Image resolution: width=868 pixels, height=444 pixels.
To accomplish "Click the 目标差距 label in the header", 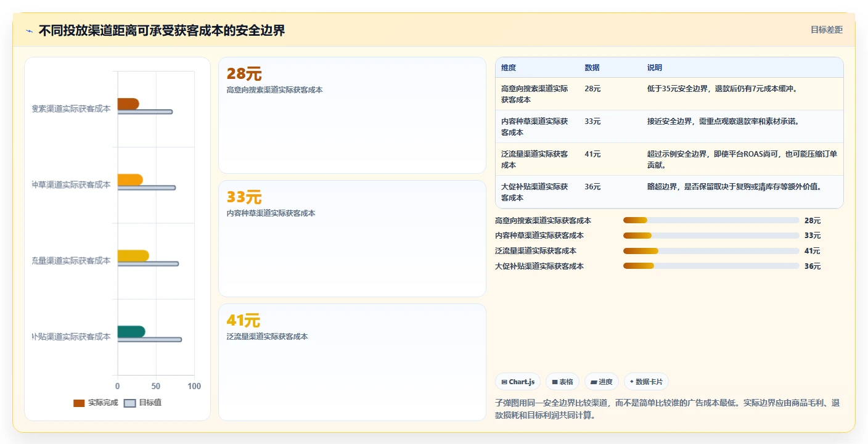I will point(826,30).
